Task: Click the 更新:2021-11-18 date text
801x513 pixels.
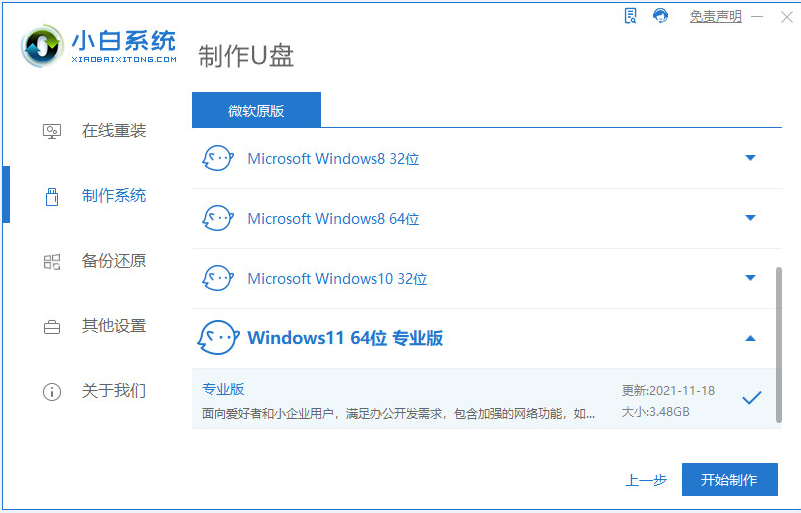Action: click(x=668, y=391)
